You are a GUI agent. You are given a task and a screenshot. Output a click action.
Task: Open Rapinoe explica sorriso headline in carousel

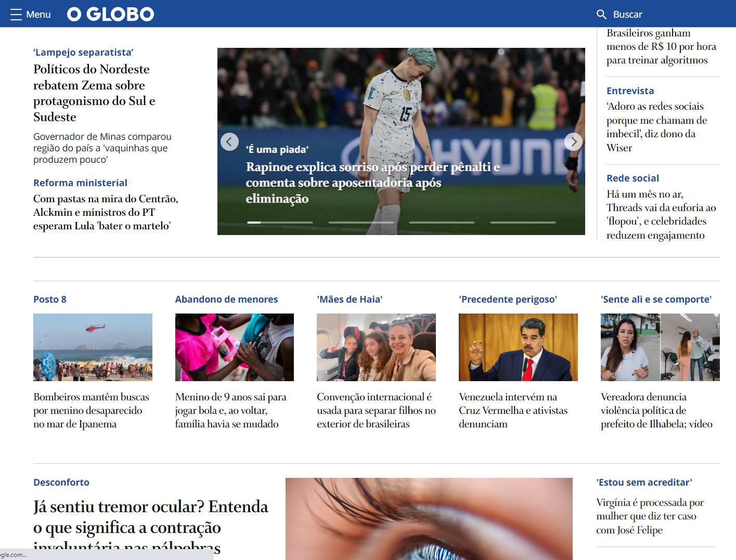(x=373, y=183)
